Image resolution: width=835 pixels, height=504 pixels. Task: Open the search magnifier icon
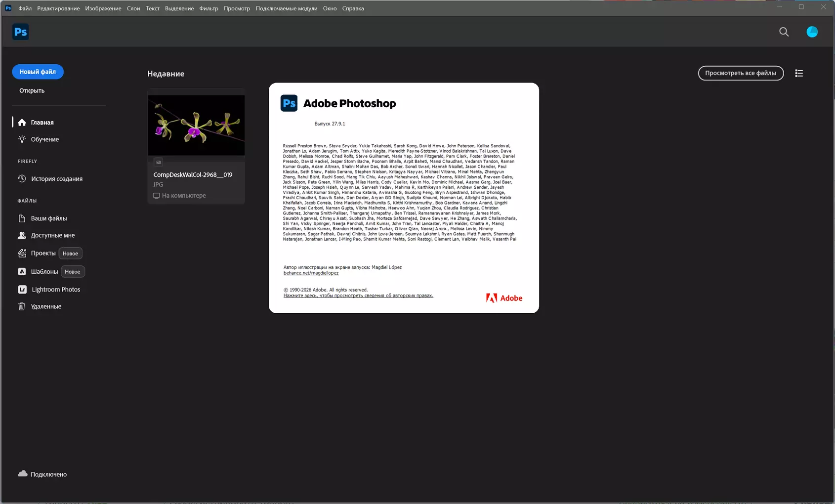[x=784, y=32]
